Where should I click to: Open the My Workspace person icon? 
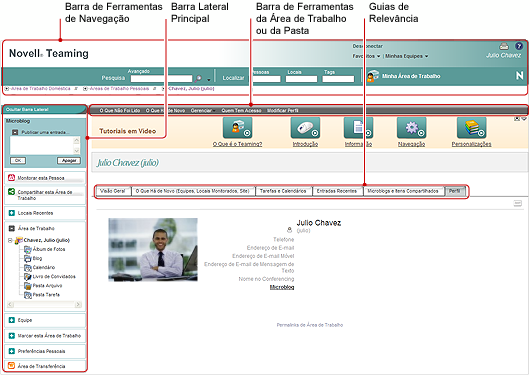point(372,76)
